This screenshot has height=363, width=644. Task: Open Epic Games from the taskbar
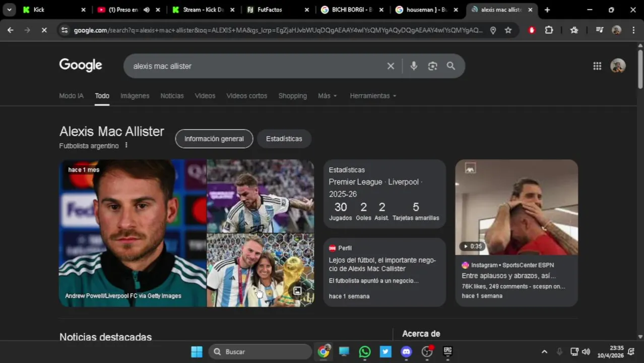[x=447, y=351]
